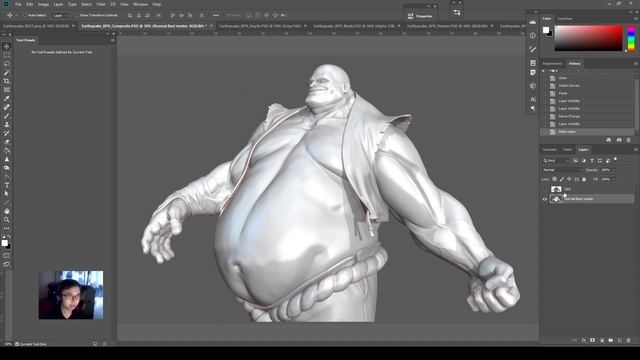Enable Show Transform Controls checkbox
The image size is (640, 360).
click(x=77, y=16)
